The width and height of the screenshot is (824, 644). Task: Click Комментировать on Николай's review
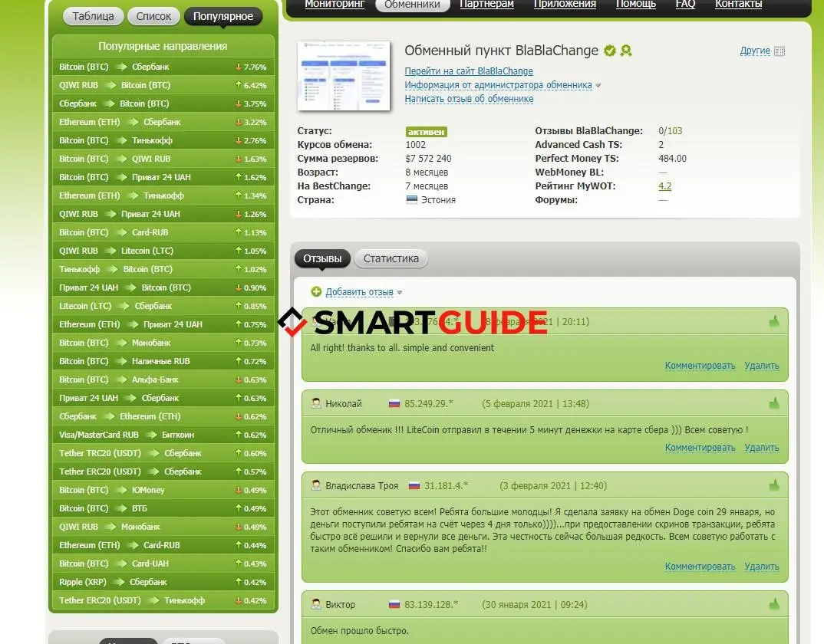coord(700,448)
